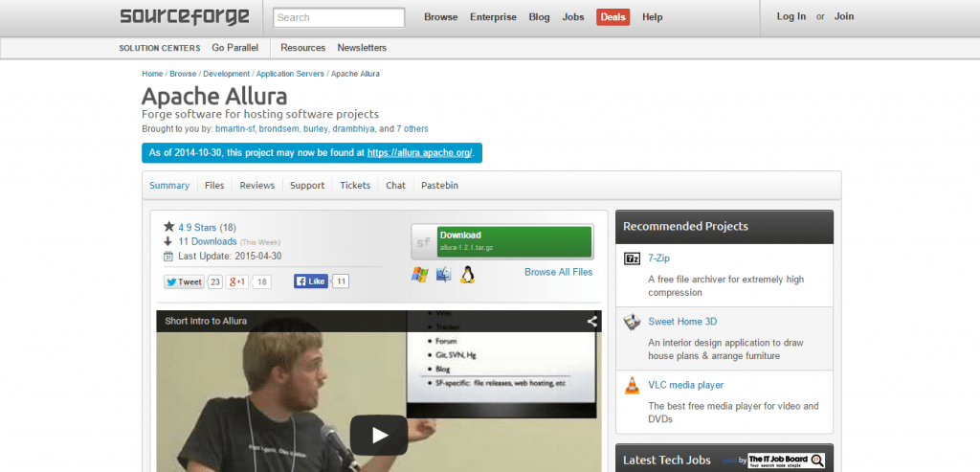Show the 7 others contributors
980x472 pixels.
(412, 129)
